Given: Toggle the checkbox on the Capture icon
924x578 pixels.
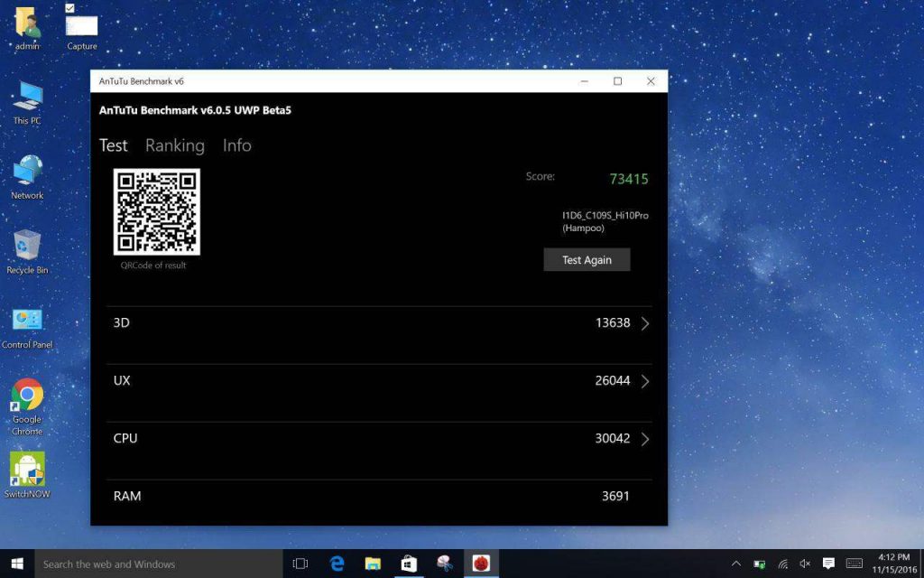Looking at the screenshot, I should pos(69,7).
